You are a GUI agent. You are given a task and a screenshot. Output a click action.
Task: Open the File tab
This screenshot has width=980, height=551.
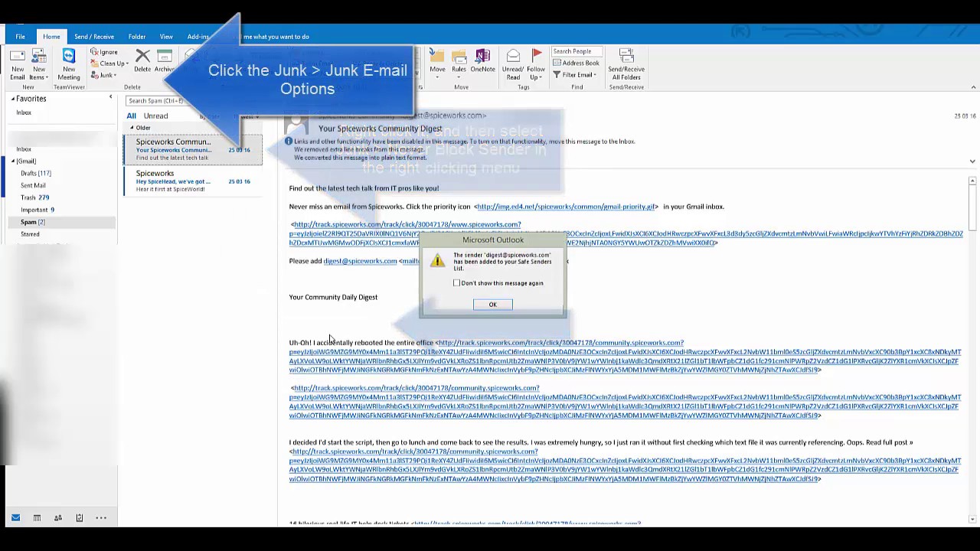point(21,36)
